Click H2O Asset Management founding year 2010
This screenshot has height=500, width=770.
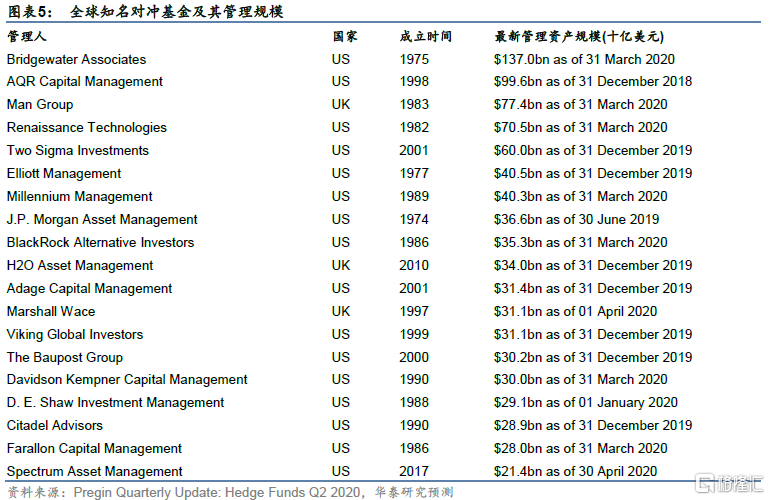pyautogui.click(x=414, y=266)
